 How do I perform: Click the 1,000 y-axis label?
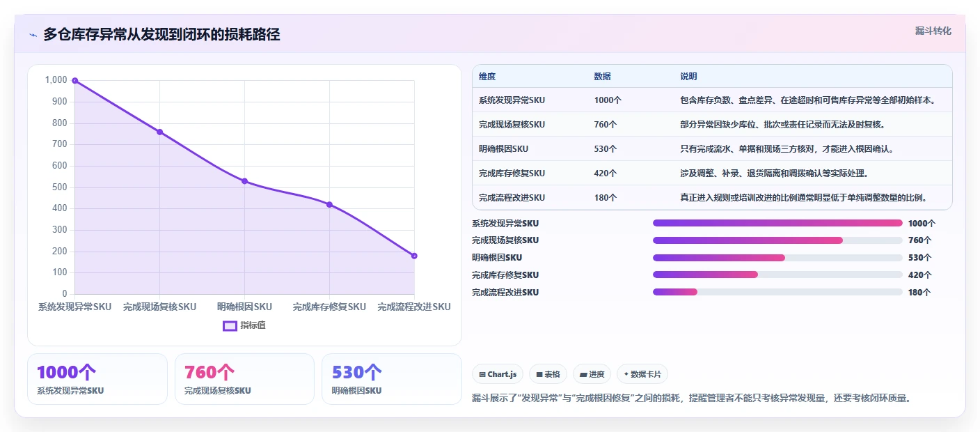pos(56,80)
